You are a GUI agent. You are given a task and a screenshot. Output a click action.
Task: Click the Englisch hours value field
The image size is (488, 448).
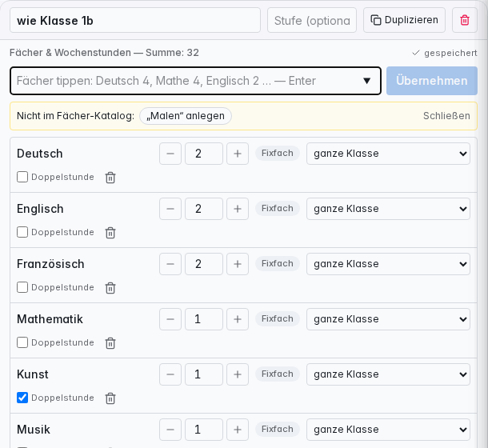pos(204,209)
